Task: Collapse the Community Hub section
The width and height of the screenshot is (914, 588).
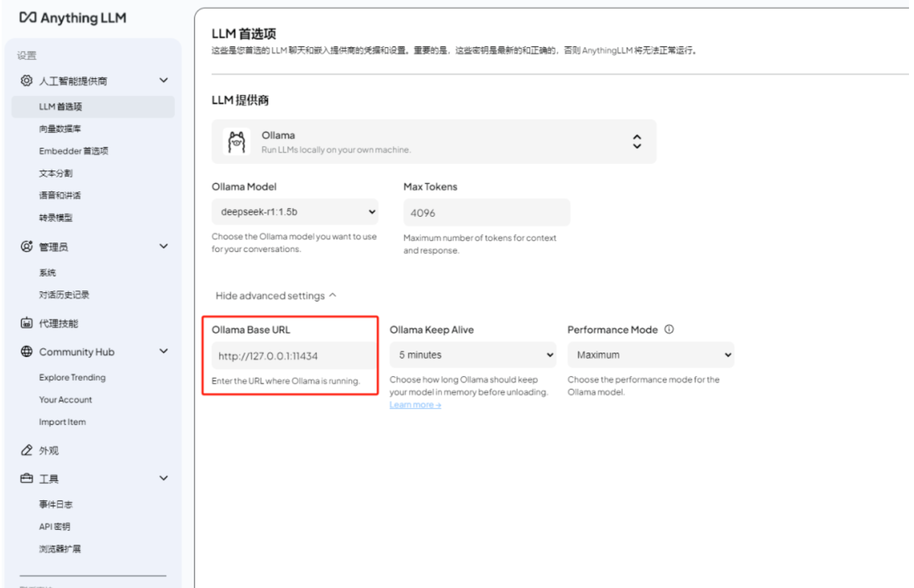Action: pyautogui.click(x=163, y=351)
